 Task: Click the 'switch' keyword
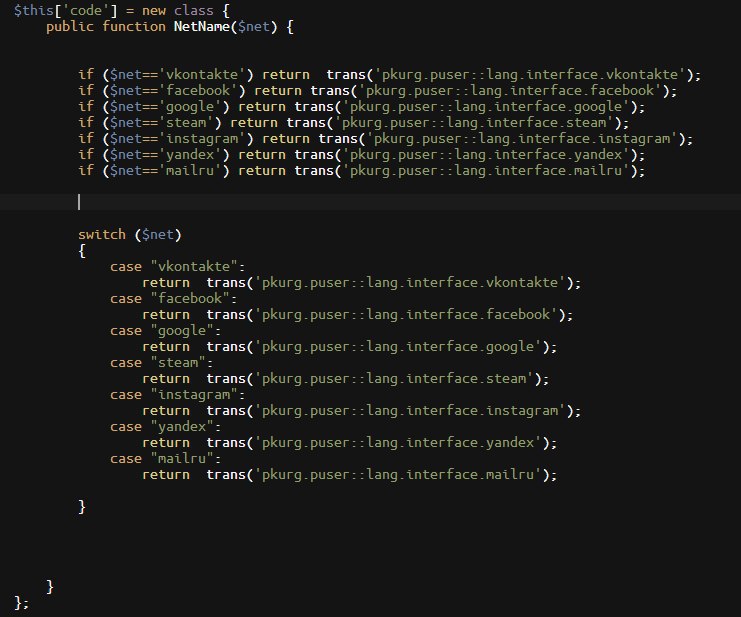pos(102,235)
